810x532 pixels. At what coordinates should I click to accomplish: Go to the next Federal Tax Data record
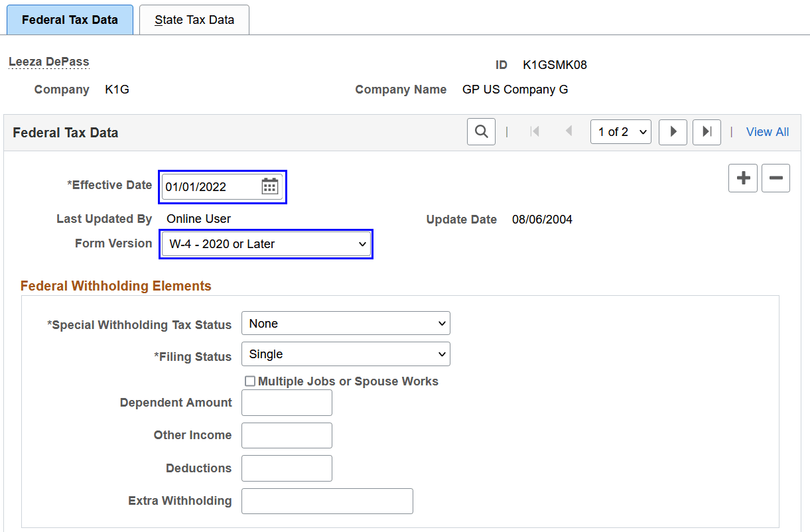coord(673,132)
